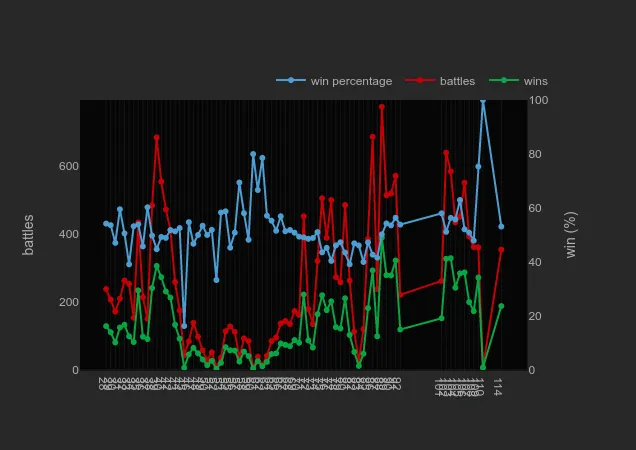This screenshot has height=450, width=636.
Task: Click the 100 tick on win axis
Action: pyautogui.click(x=539, y=100)
